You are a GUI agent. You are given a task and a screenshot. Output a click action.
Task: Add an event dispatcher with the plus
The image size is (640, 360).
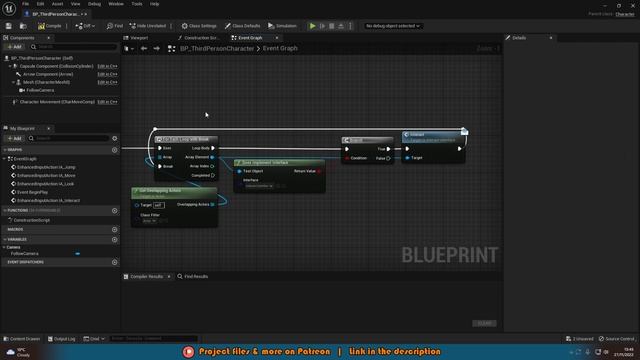115,262
